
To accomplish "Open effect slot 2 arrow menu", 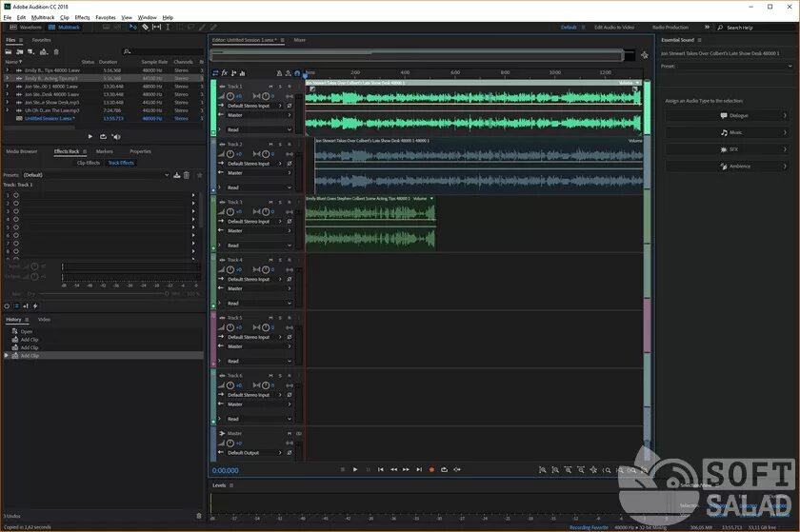I will coord(193,203).
